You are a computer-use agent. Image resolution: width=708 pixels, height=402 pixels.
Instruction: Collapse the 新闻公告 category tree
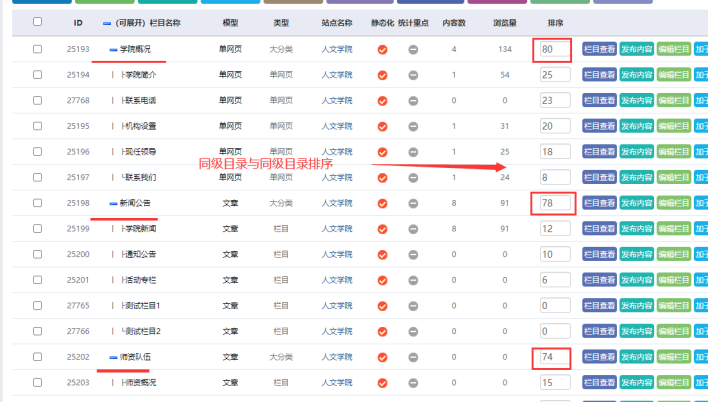pyautogui.click(x=112, y=203)
